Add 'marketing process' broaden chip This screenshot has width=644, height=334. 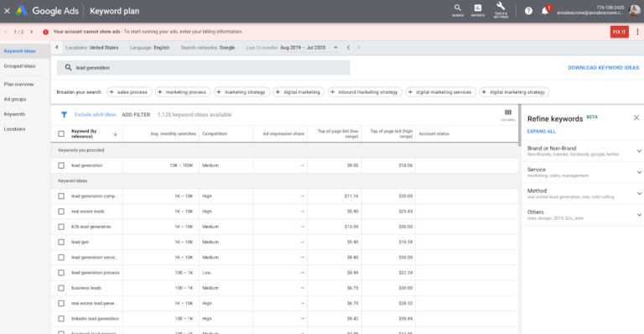[x=183, y=92]
